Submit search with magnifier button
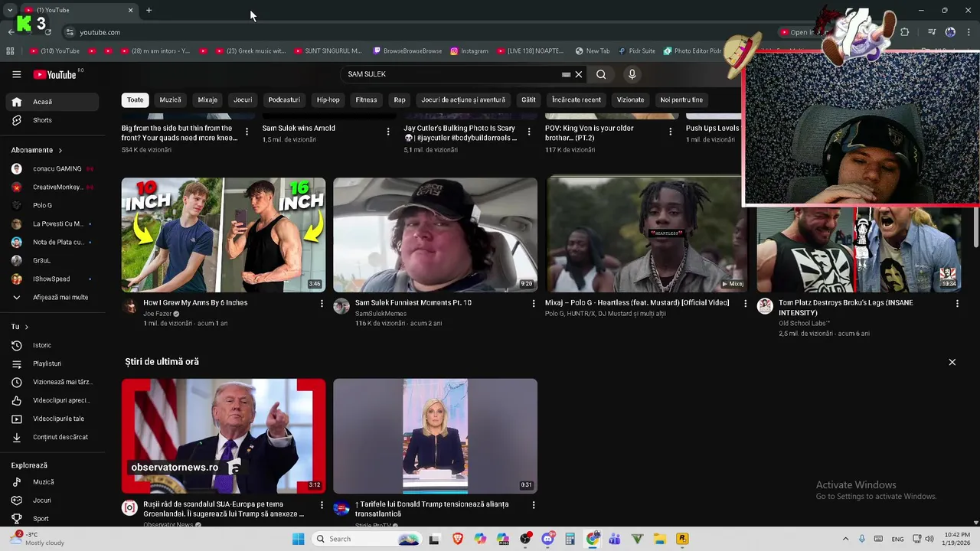980x551 pixels. tap(601, 74)
